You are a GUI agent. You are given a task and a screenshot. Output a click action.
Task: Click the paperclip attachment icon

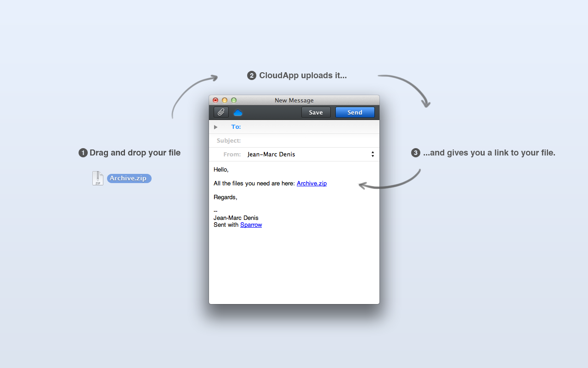pos(221,112)
